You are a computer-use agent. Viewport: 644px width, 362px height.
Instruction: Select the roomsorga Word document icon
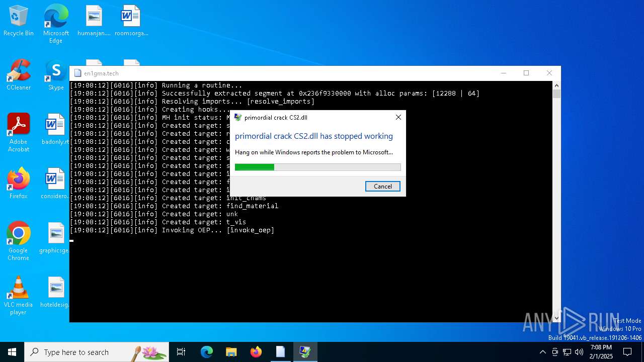131,21
